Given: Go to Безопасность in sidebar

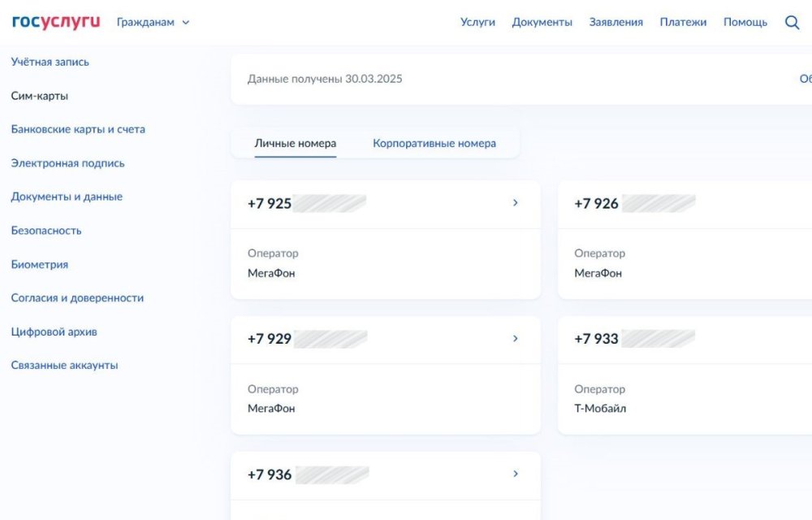Looking at the screenshot, I should pyautogui.click(x=46, y=231).
